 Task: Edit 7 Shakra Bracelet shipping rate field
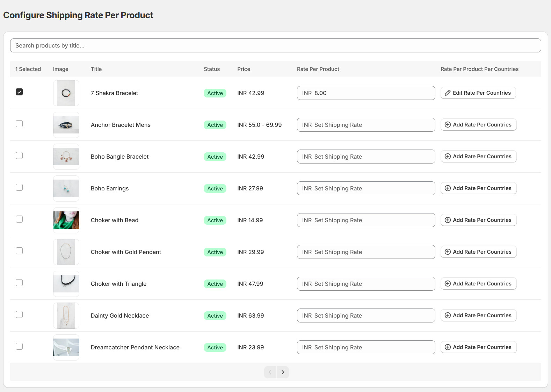pyautogui.click(x=366, y=93)
